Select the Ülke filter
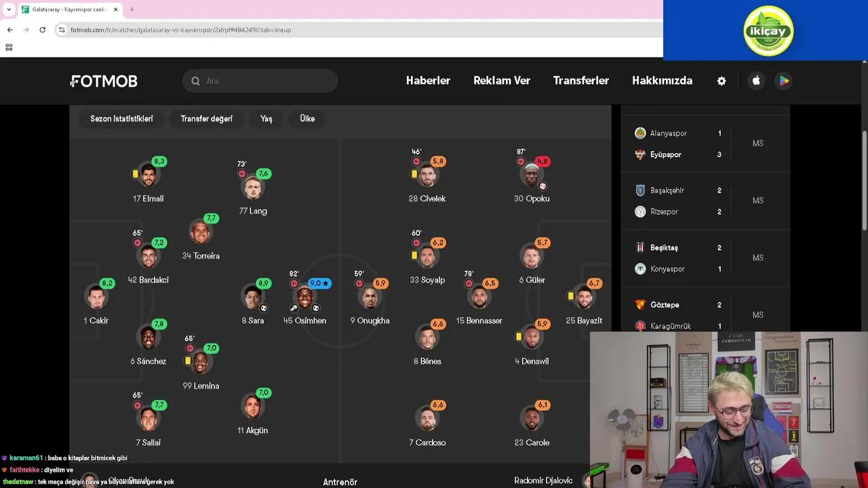 [x=307, y=119]
